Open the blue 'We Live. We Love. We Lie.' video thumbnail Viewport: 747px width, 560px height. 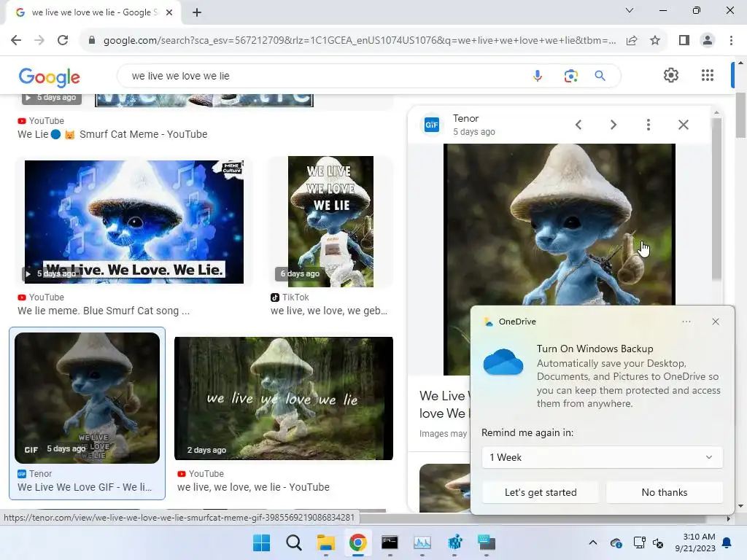pyautogui.click(x=134, y=222)
